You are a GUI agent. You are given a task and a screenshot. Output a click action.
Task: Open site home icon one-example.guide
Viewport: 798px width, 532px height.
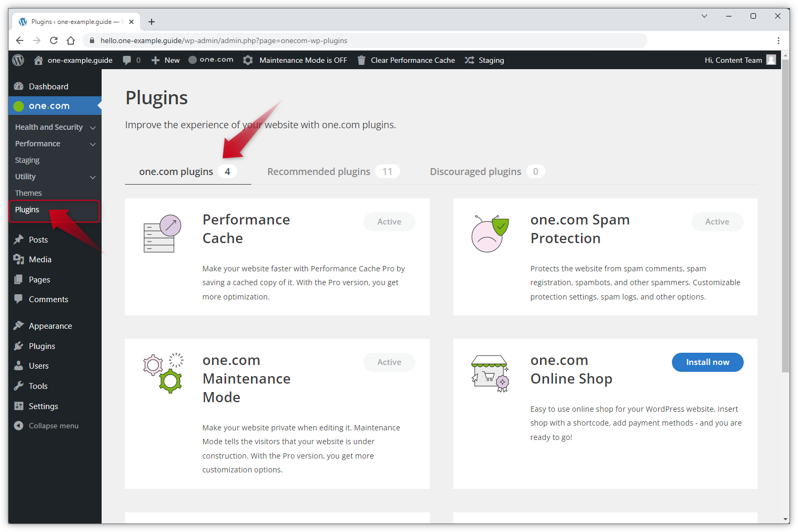(38, 60)
